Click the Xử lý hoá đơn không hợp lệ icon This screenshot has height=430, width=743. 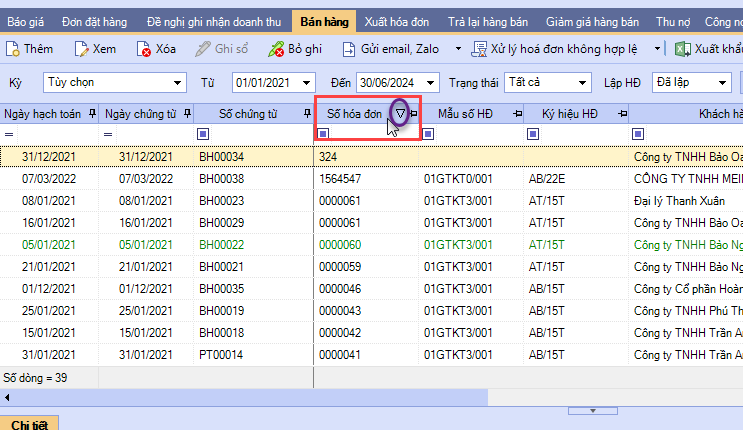pos(479,49)
